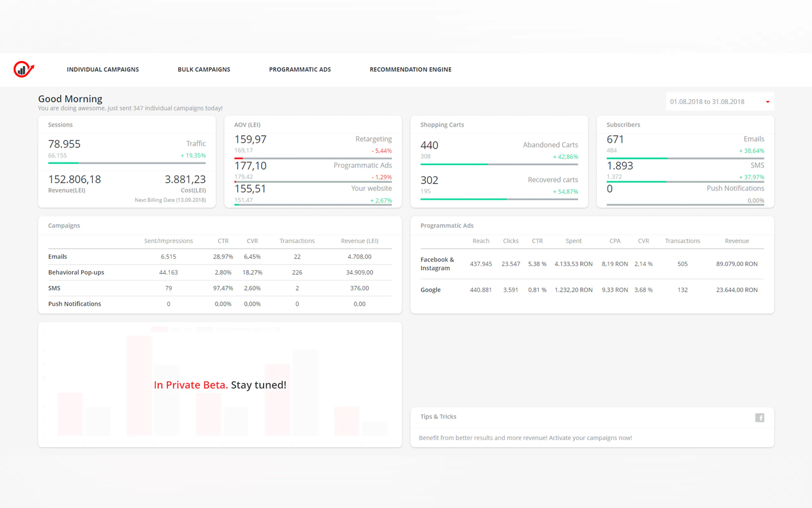
Task: Select the Emails campaign row
Action: [x=58, y=257]
